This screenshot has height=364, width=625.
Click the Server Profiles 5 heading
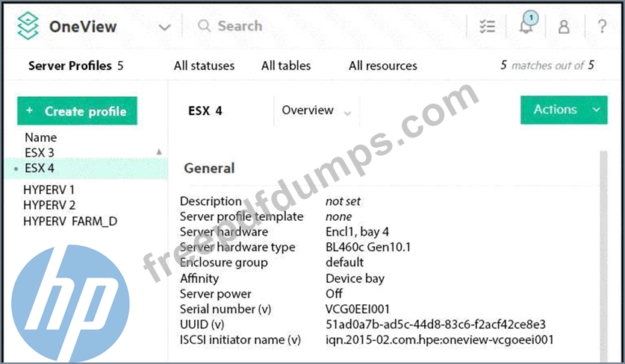(x=75, y=66)
